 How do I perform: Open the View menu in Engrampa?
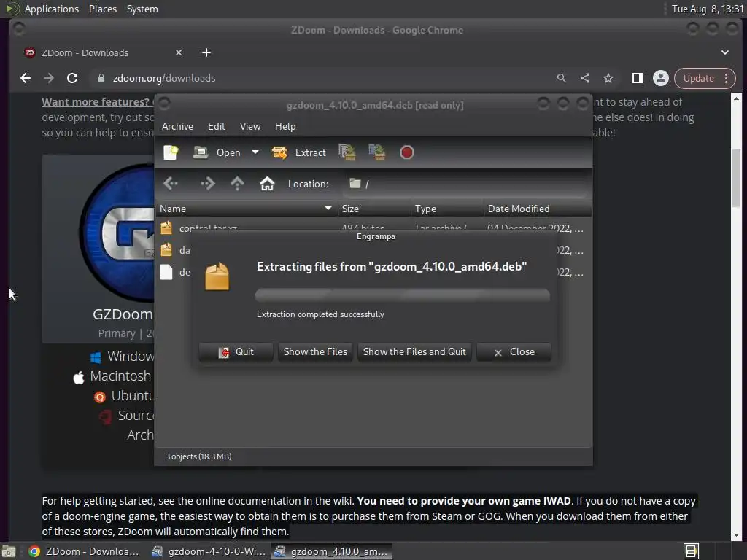(250, 126)
